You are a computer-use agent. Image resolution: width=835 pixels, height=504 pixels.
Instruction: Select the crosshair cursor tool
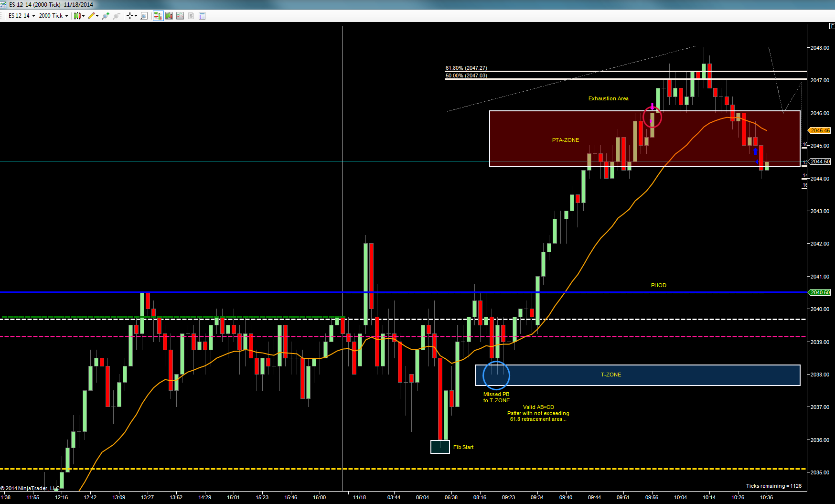[129, 16]
